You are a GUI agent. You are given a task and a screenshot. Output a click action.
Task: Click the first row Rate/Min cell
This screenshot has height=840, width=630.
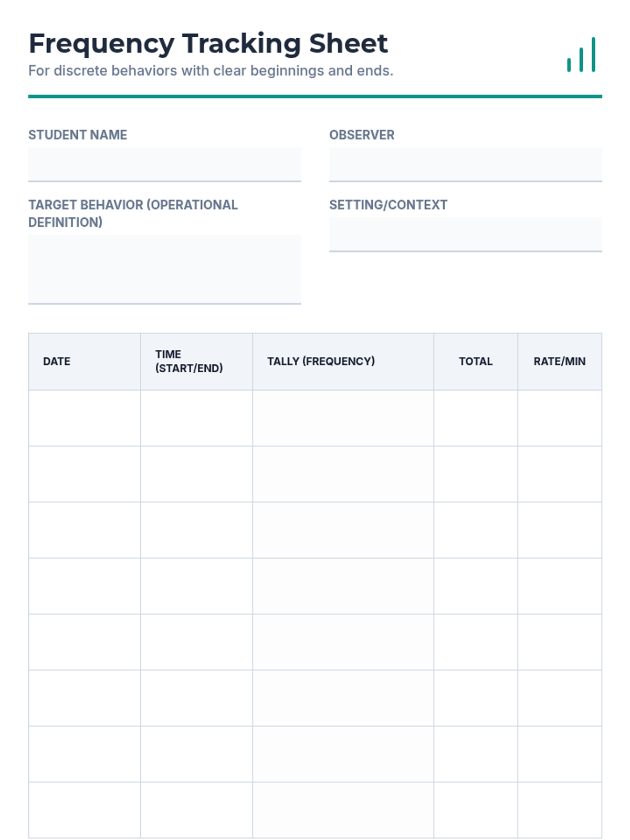coord(560,418)
